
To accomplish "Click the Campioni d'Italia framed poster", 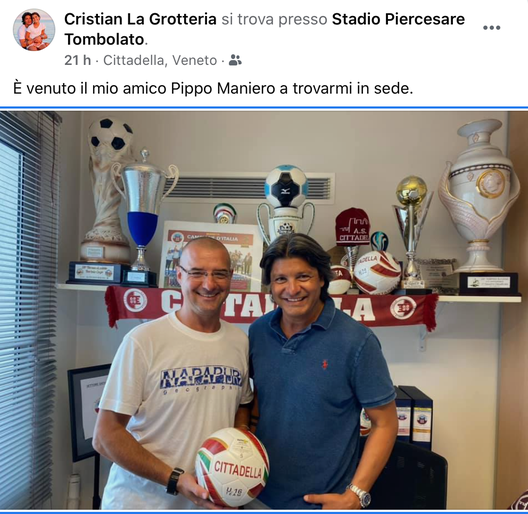I will point(211,256).
